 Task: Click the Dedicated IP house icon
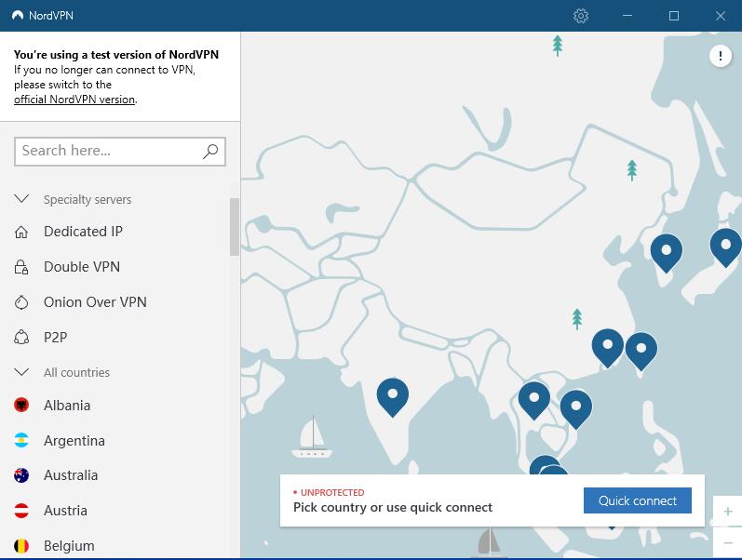point(21,232)
